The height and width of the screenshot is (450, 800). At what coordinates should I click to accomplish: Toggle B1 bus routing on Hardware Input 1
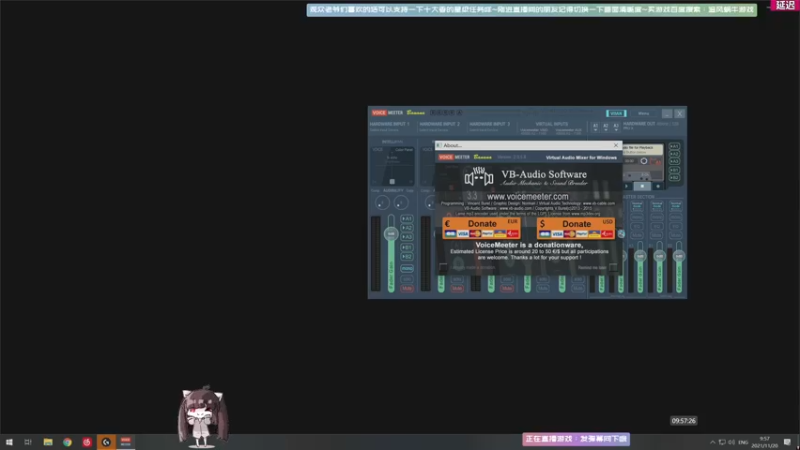(407, 247)
